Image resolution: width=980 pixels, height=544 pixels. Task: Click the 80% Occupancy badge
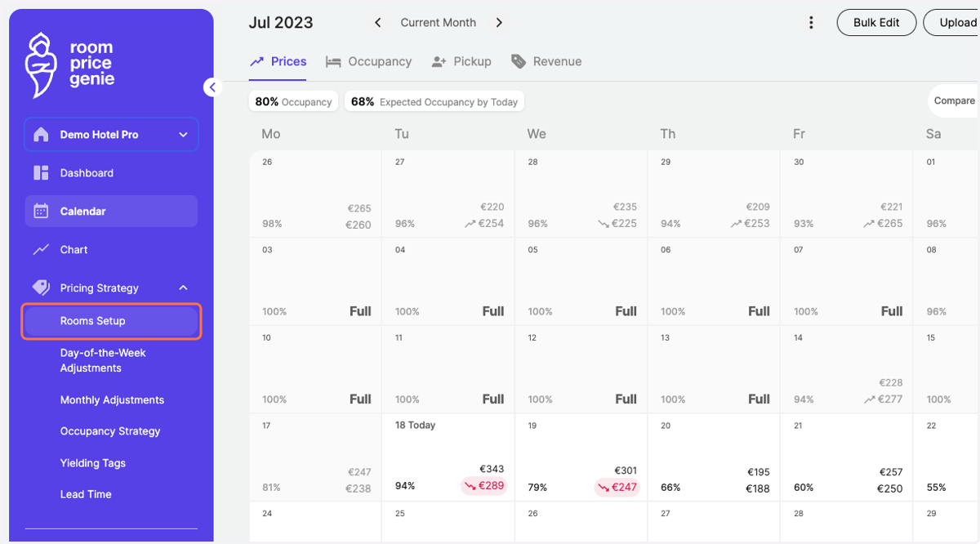(x=293, y=102)
